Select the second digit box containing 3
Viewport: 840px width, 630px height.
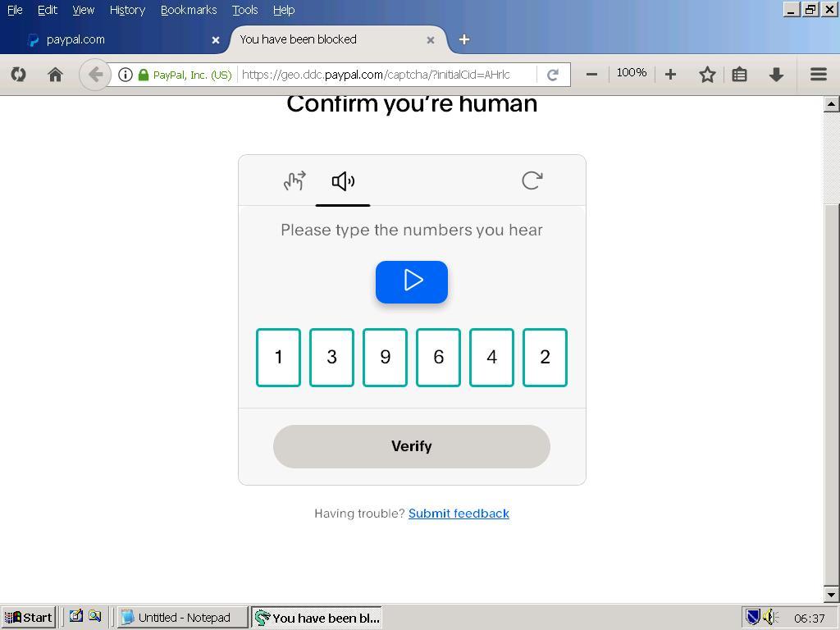click(331, 358)
